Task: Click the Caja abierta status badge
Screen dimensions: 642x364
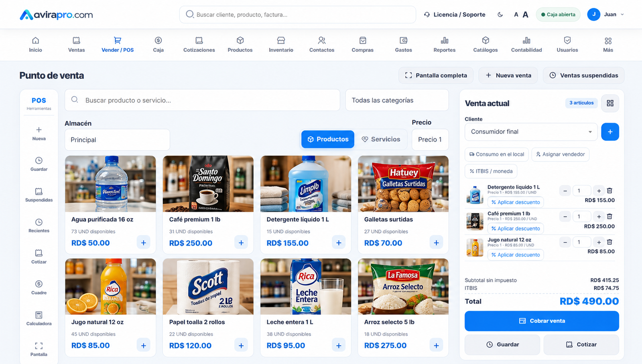Action: coord(558,14)
